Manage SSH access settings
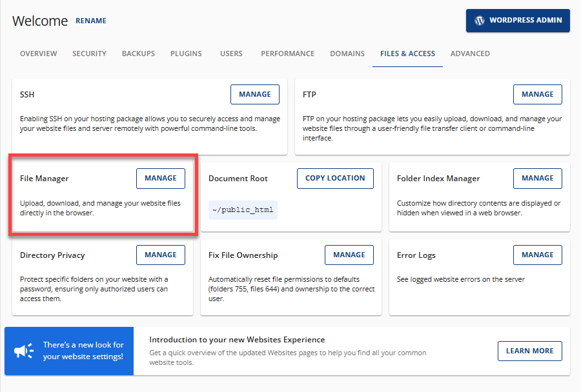This screenshot has height=392, width=581. (255, 94)
